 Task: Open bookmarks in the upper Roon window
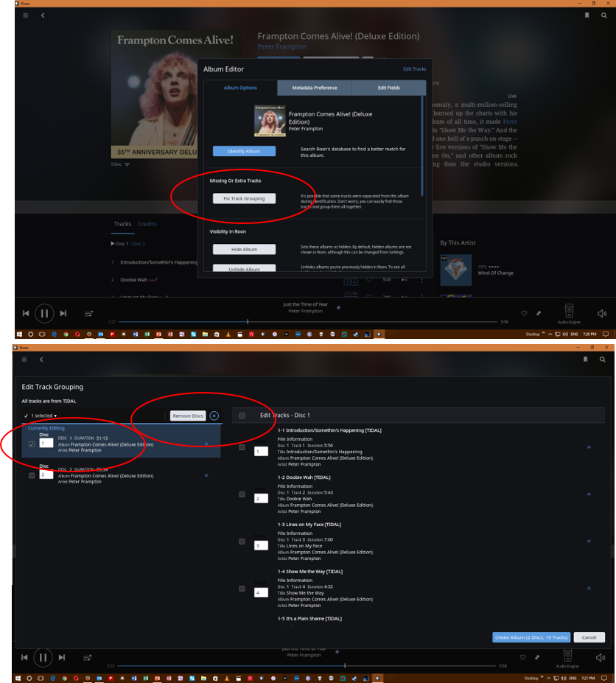point(587,15)
